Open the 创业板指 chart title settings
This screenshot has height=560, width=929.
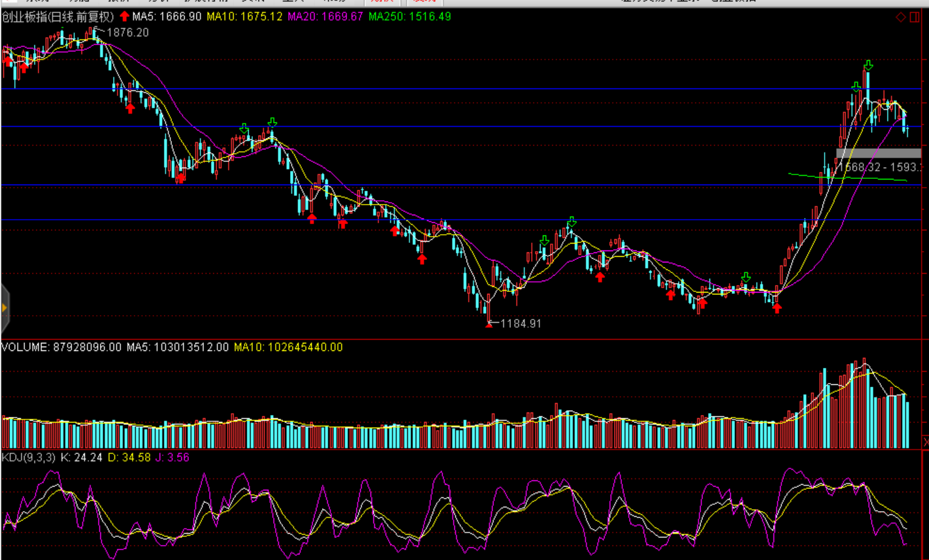pos(58,17)
